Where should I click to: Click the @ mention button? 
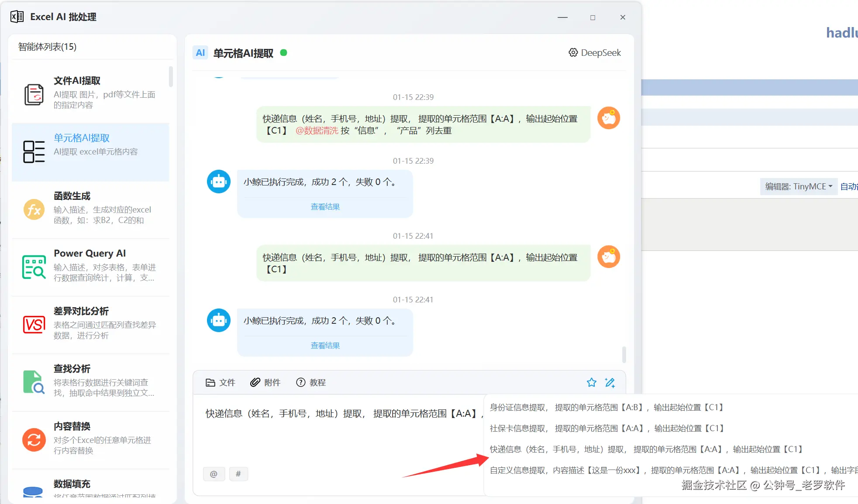click(214, 474)
